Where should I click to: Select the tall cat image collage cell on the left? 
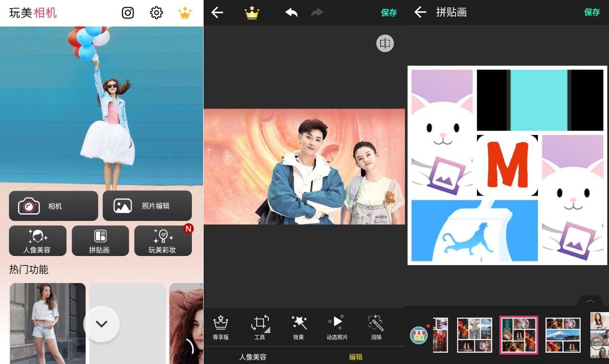coord(442,133)
